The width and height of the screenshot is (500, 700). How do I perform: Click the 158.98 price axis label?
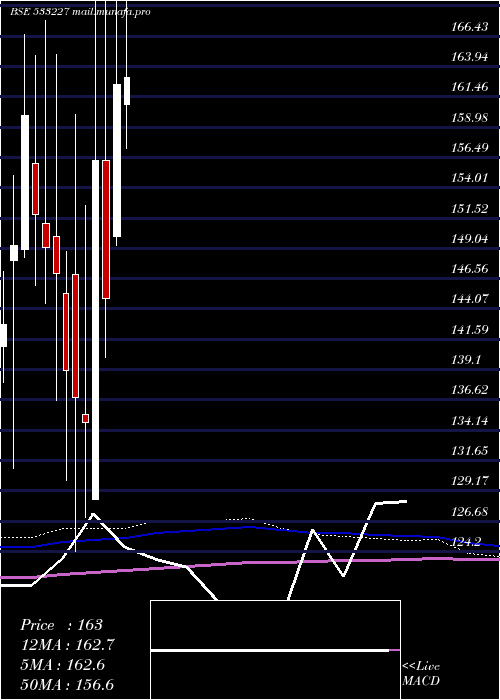[x=470, y=117]
